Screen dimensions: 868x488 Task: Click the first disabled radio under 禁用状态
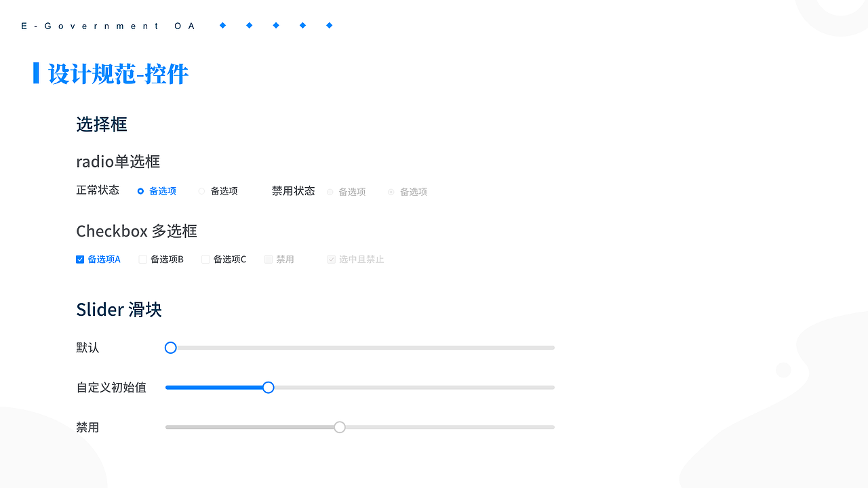pyautogui.click(x=330, y=192)
